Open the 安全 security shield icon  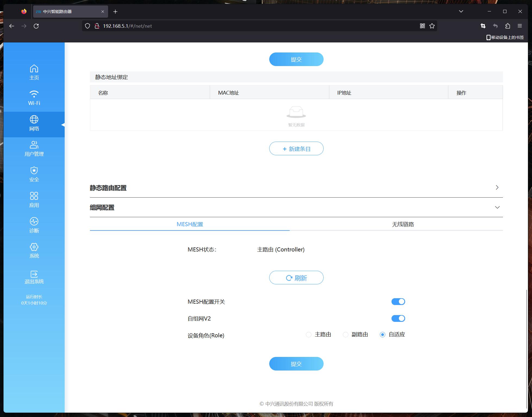coord(34,171)
